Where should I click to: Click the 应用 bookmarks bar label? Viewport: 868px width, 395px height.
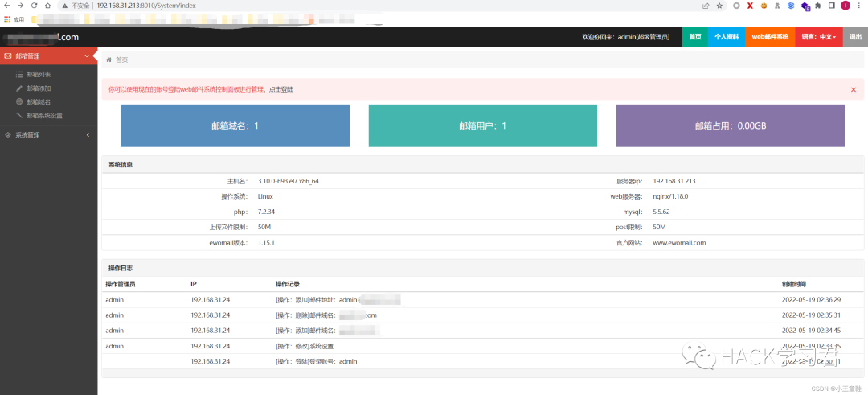pos(18,19)
